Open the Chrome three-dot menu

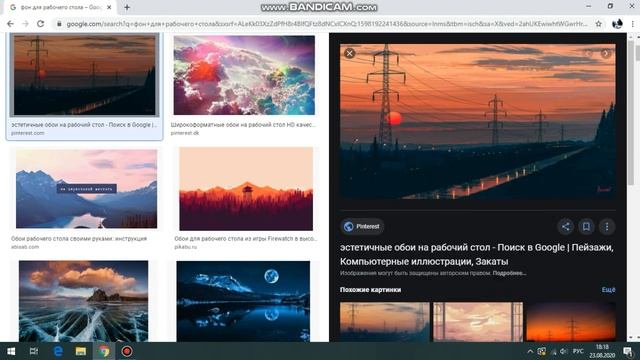pyautogui.click(x=633, y=24)
